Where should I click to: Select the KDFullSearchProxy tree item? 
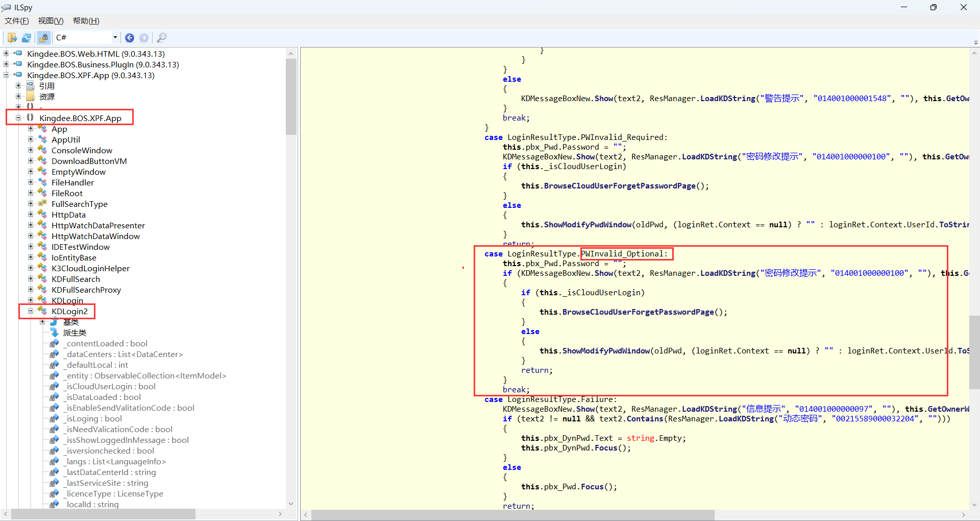[86, 290]
